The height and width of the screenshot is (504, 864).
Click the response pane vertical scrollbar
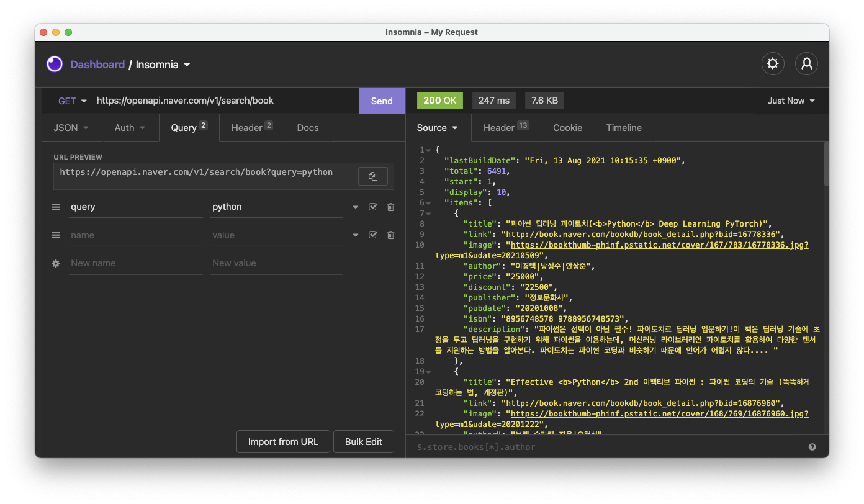[826, 164]
